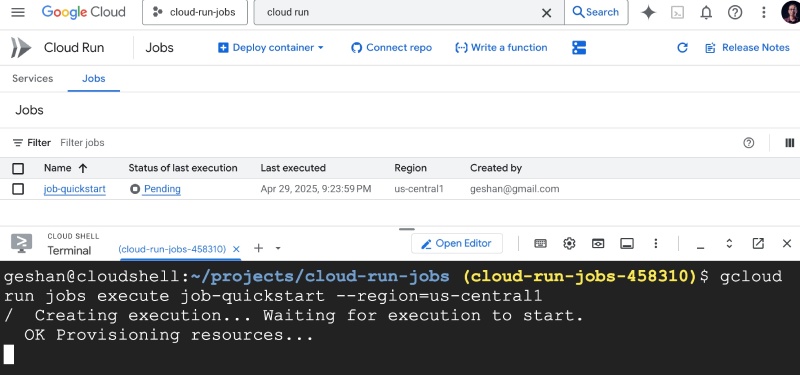Close the cloud-run-jobs-458310 terminal tab
Image resolution: width=800 pixels, height=375 pixels.
(x=236, y=249)
